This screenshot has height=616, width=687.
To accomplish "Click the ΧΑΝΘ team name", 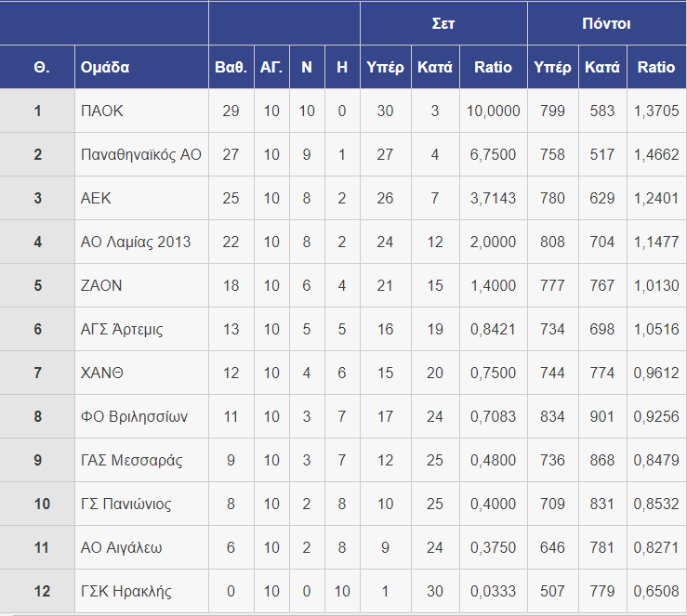I will (102, 374).
